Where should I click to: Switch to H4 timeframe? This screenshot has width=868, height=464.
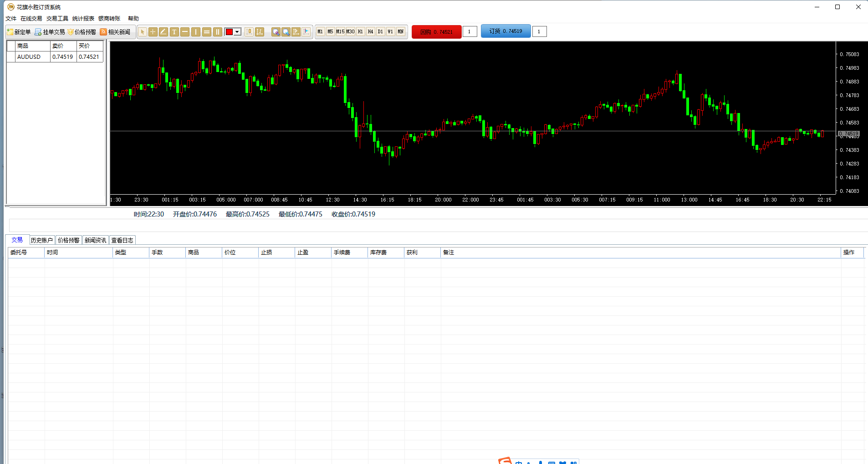tap(370, 31)
